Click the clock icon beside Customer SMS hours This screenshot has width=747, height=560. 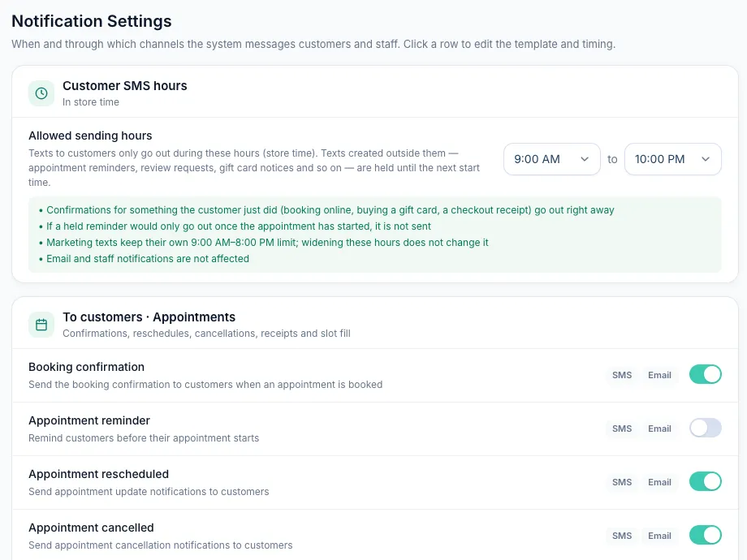41,93
